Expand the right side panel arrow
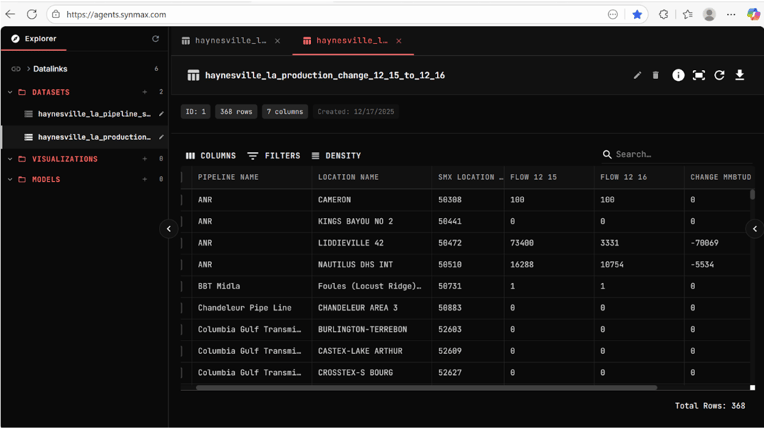764x429 pixels. 755,229
